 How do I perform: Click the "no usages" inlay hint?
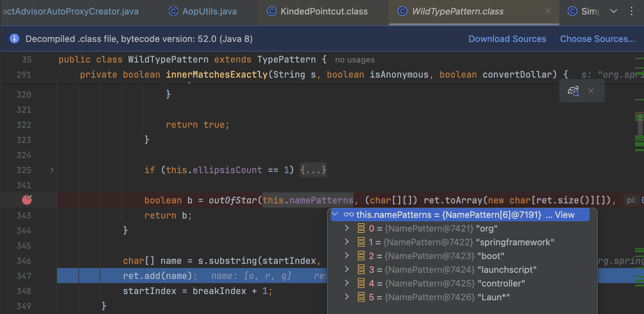(x=355, y=60)
